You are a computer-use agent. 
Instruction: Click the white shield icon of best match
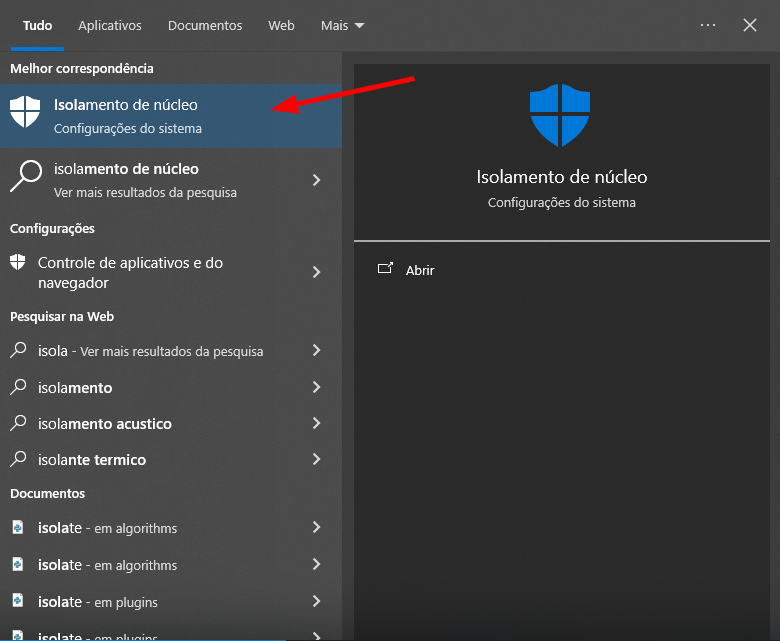point(25,112)
